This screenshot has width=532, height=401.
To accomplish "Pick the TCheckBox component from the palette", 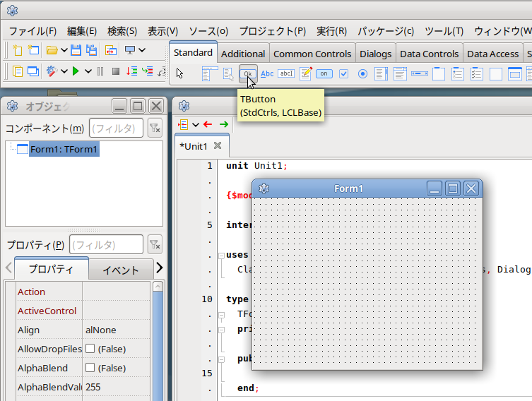I will pos(343,73).
